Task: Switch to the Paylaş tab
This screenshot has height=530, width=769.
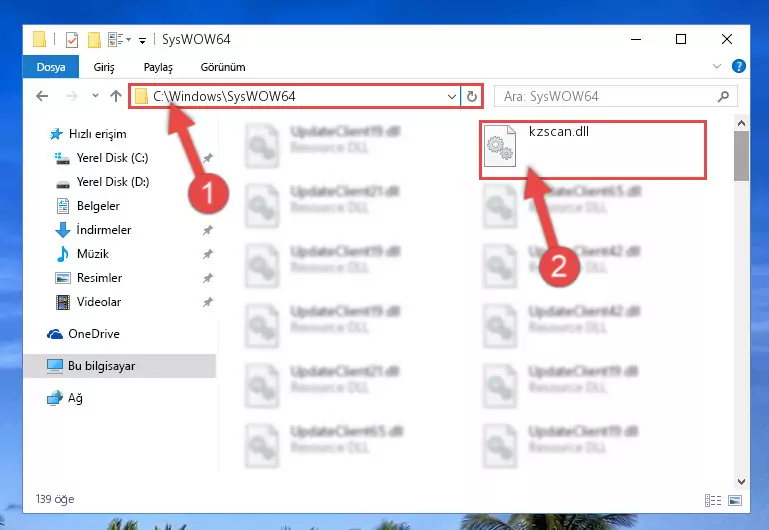Action: [x=158, y=67]
